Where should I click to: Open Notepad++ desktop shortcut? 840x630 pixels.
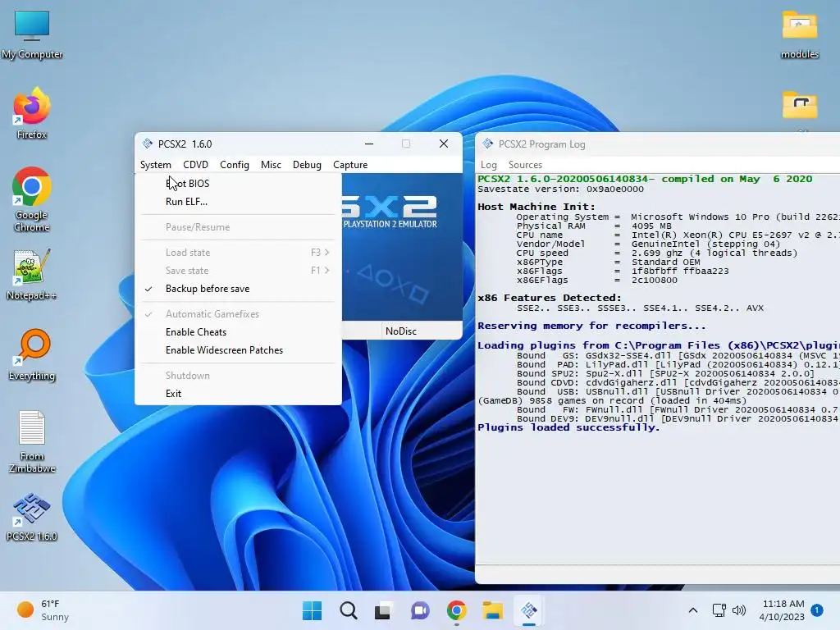(32, 274)
